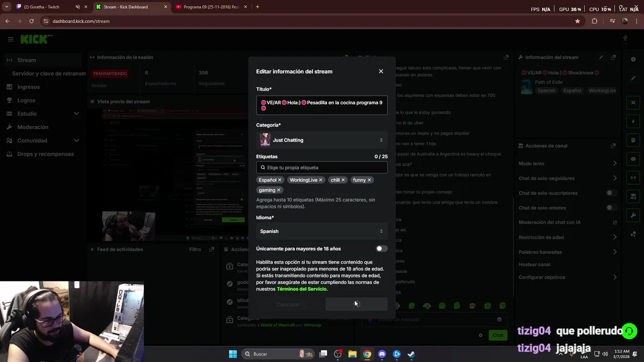Toggle Chat de solo-suscriptores
The height and width of the screenshot is (362, 644).
611,193
